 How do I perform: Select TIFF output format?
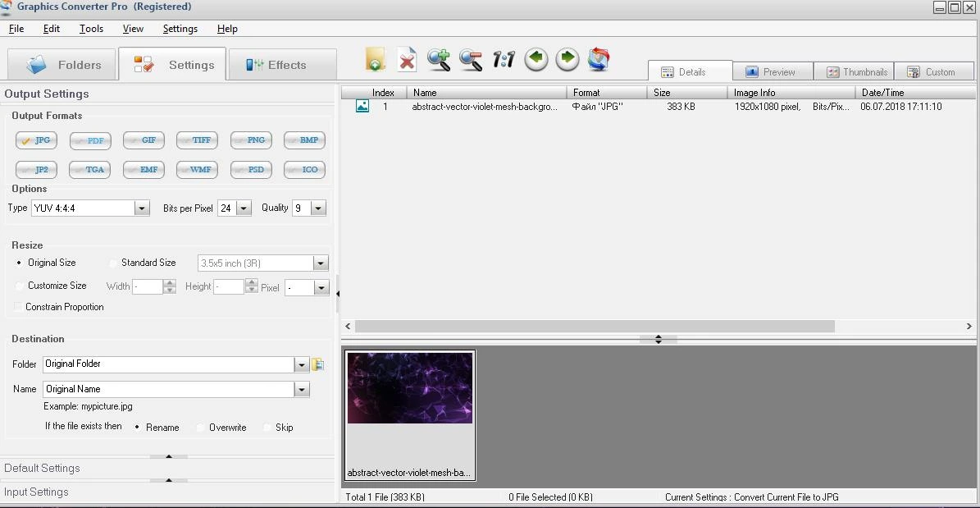click(x=197, y=140)
